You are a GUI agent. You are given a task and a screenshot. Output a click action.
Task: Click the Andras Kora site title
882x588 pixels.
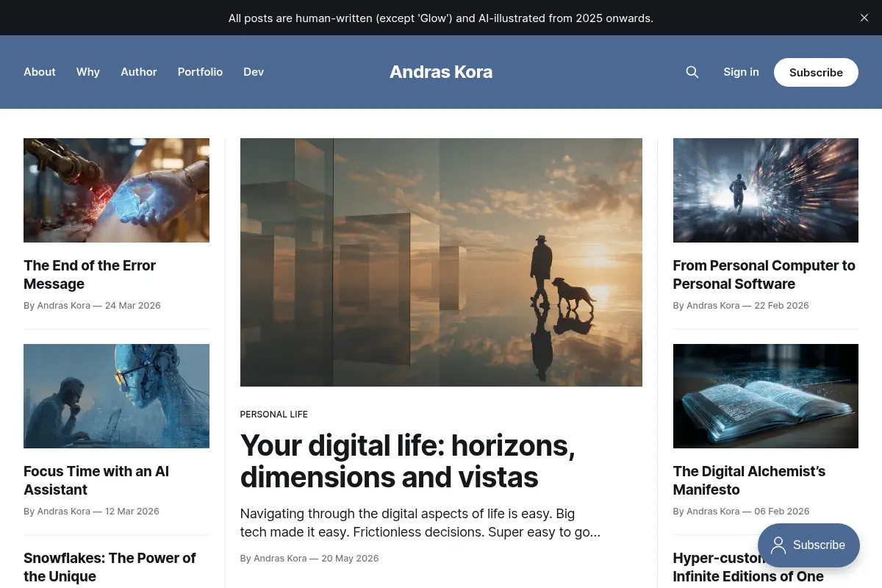pos(441,72)
